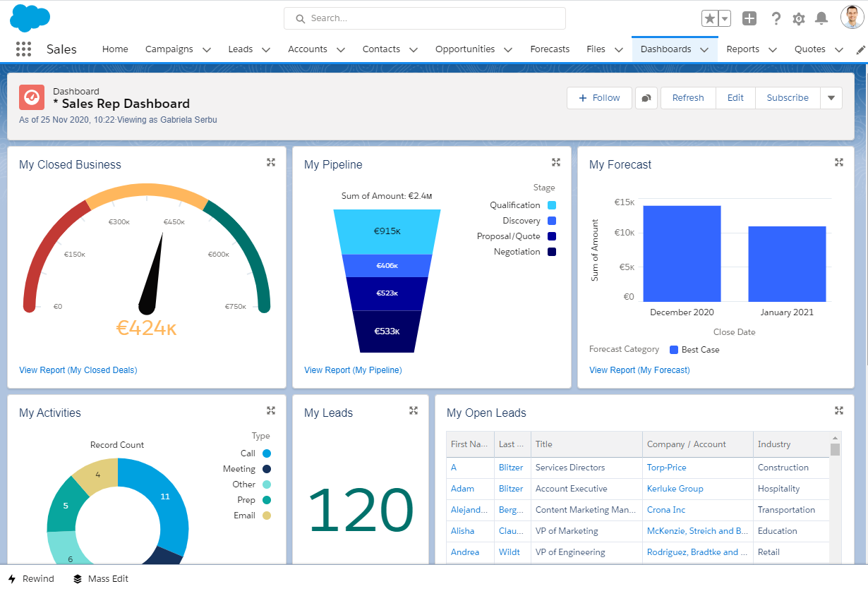Expand the Opportunities tab dropdown chevron
This screenshot has width=868, height=591.
point(507,49)
